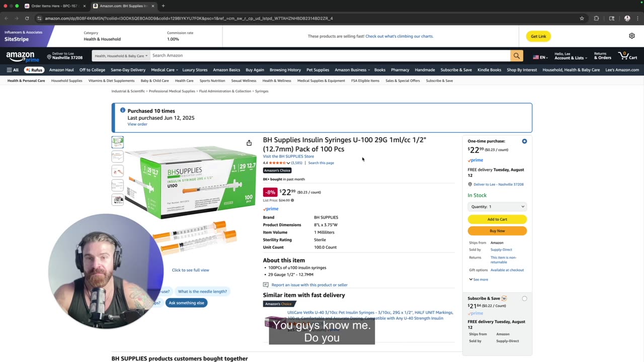The width and height of the screenshot is (644, 362).
Task: Open Pharmacy nav item
Action: (x=400, y=70)
